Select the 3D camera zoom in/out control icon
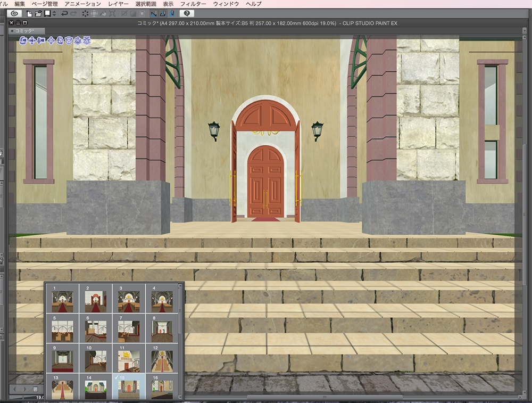Viewport: 532px width, 403px height. pyautogui.click(x=41, y=41)
